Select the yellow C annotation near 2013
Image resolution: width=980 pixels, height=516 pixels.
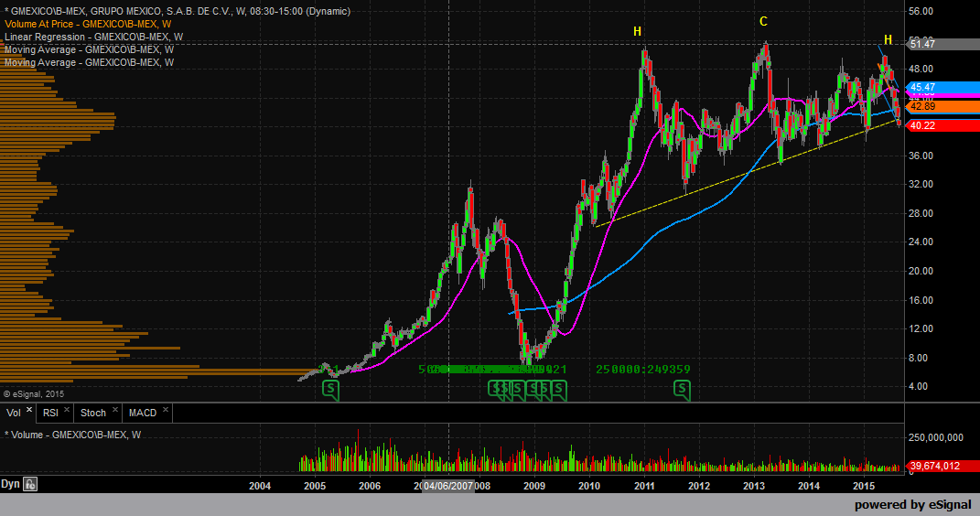(x=763, y=21)
